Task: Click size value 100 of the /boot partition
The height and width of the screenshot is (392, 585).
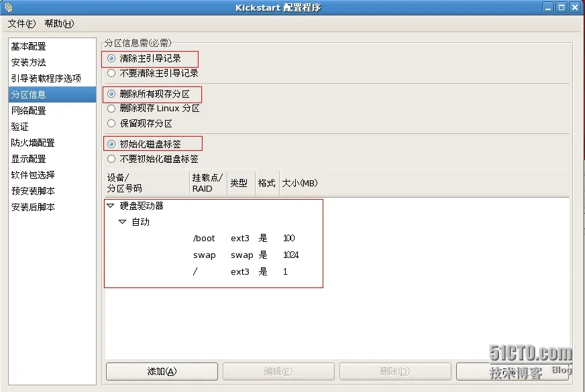Action: [288, 238]
